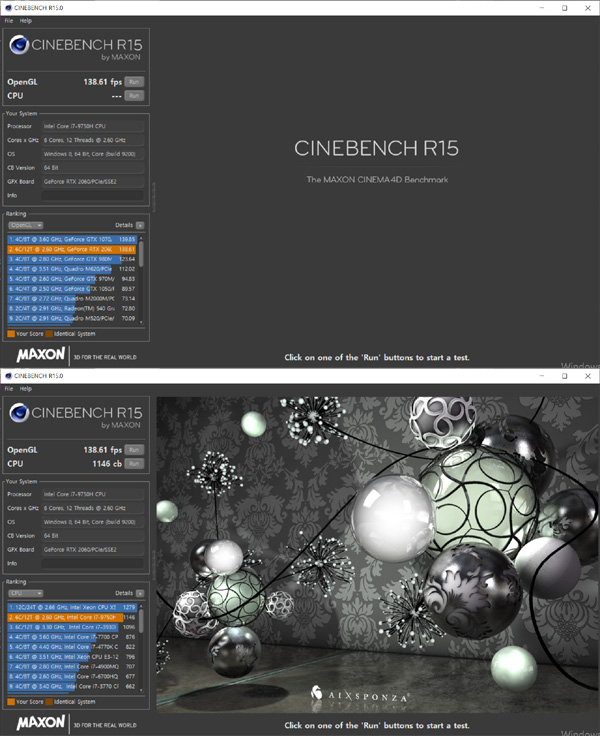Screen dimensions: 600x736
Task: Select ranking row Intel Core i7-4900MQ 707
Action: pyautogui.click(x=72, y=667)
